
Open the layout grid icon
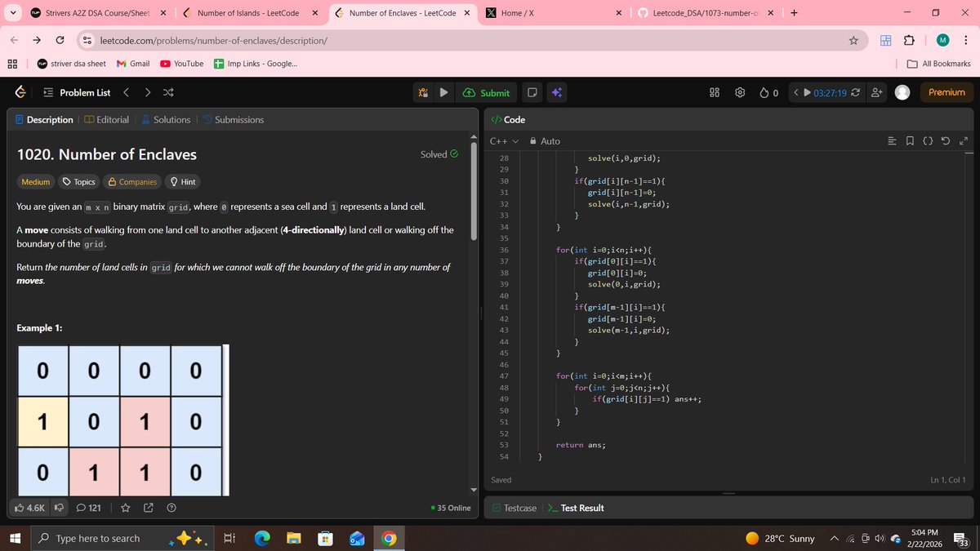(x=715, y=93)
